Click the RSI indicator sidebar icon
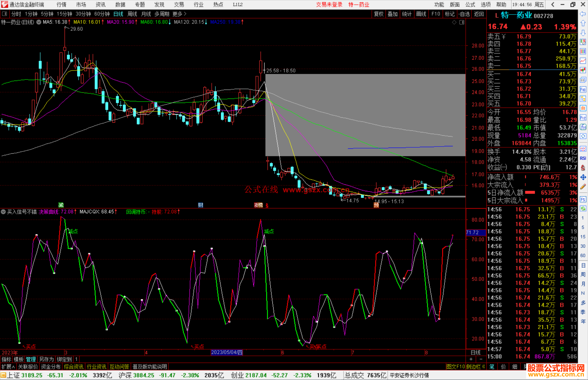Viewport: 588px width, 380px height. (583, 158)
